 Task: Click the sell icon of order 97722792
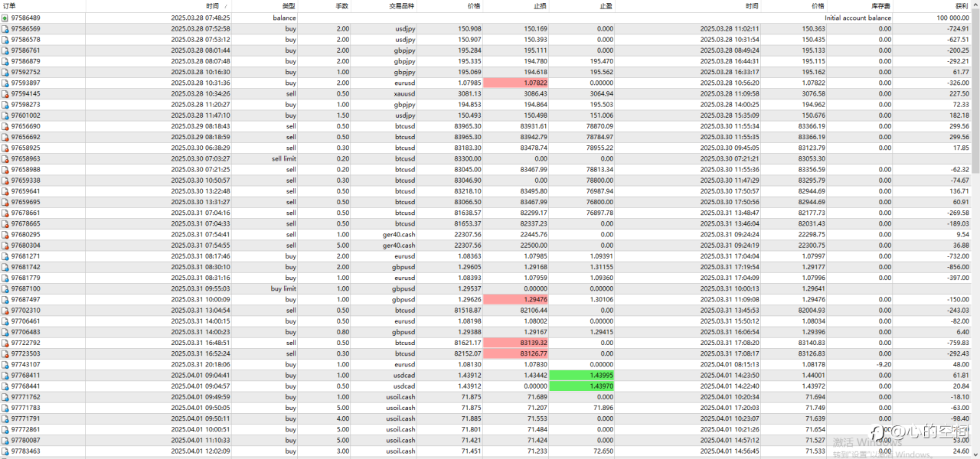click(5, 343)
